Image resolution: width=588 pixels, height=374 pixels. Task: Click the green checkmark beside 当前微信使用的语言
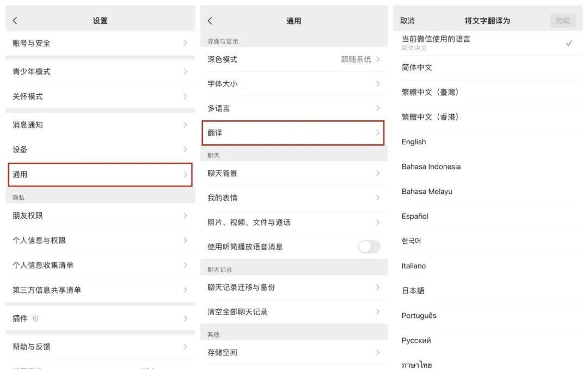tap(569, 42)
